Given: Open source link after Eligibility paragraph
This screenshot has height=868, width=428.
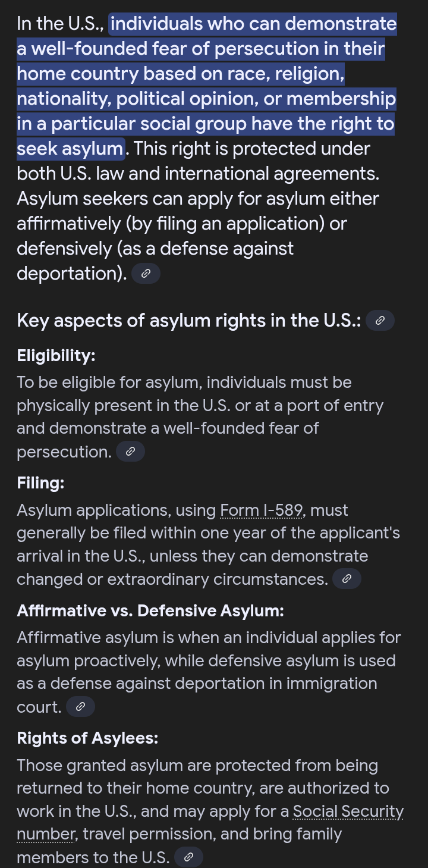Looking at the screenshot, I should pos(131,452).
